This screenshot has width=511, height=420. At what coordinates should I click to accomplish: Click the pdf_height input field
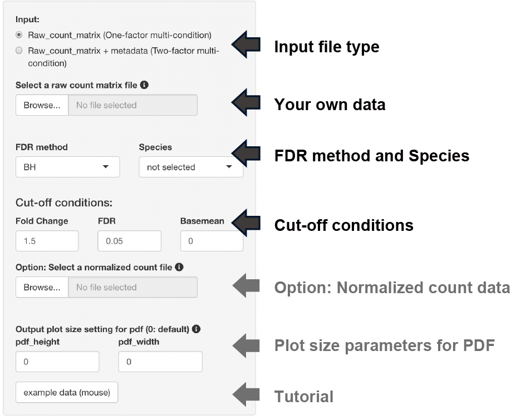(x=57, y=362)
